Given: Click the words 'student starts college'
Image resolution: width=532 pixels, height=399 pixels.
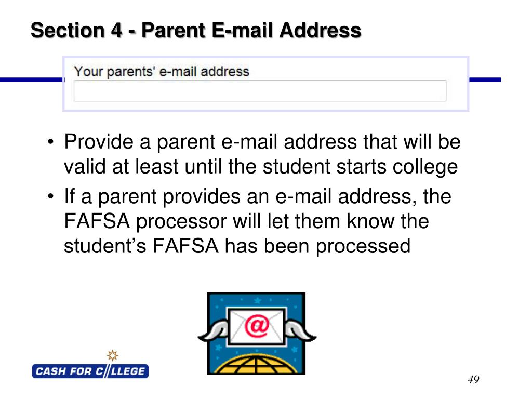Looking at the screenshot, I should pos(361,167).
